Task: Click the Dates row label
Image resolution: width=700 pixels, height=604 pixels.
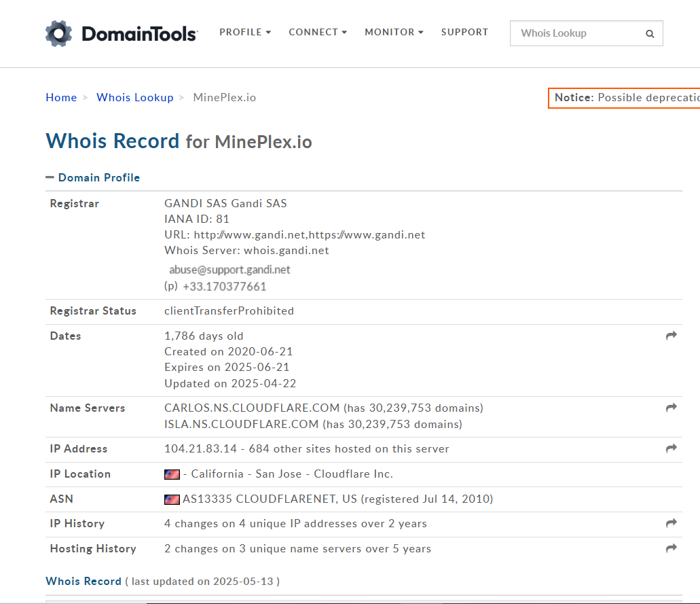Action: coord(65,336)
